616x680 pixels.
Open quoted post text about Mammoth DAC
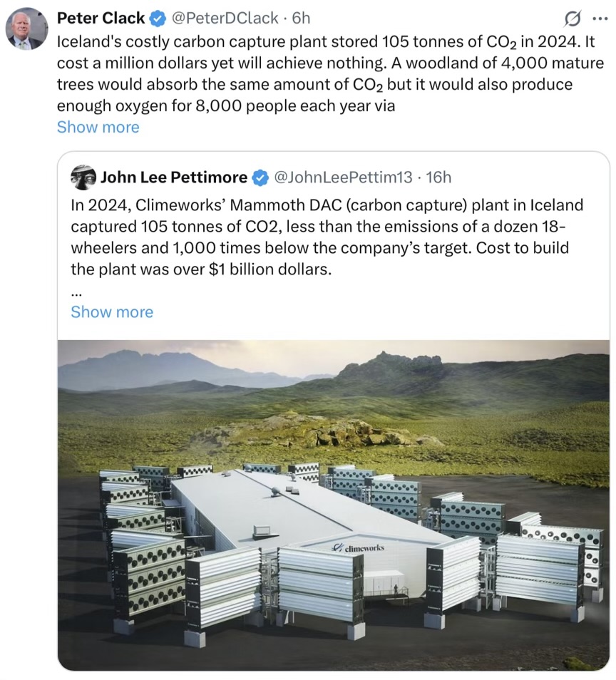[327, 237]
